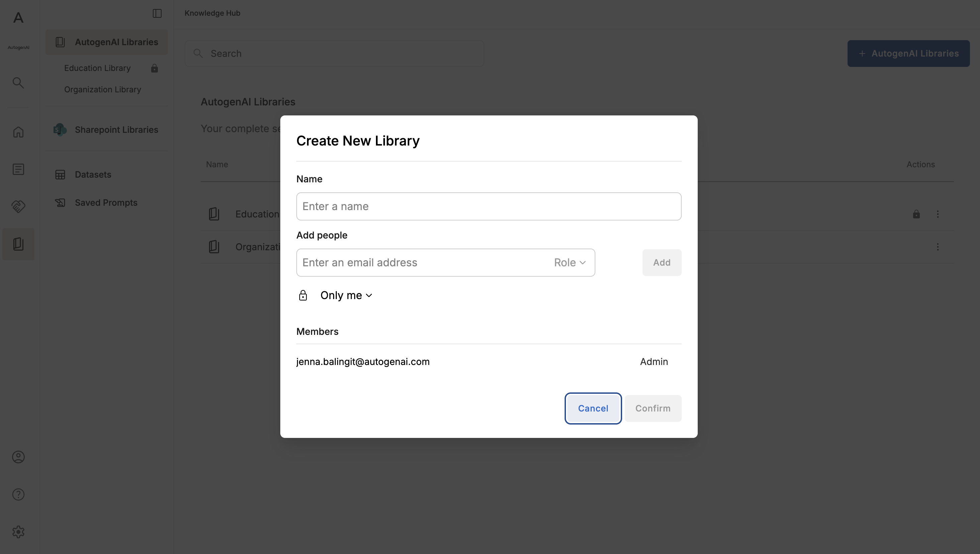Collapse the sidebar panel toggle icon
The height and width of the screenshot is (554, 980).
coord(157,13)
